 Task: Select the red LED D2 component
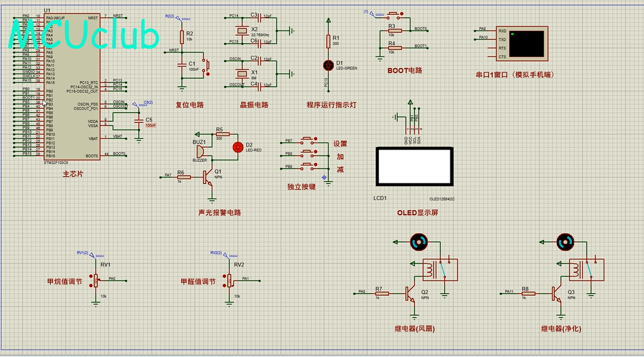(x=238, y=147)
